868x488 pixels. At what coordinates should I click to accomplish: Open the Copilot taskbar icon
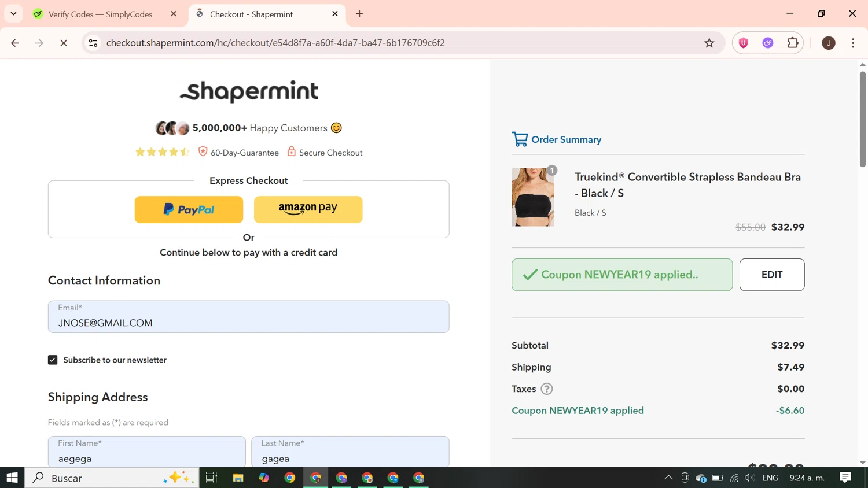[264, 478]
